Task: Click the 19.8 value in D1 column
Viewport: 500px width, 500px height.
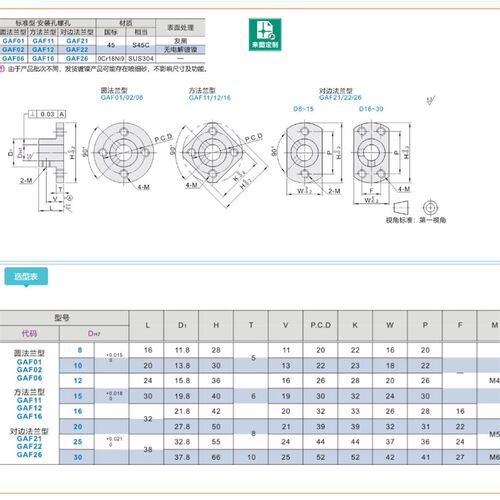Action: [182, 396]
